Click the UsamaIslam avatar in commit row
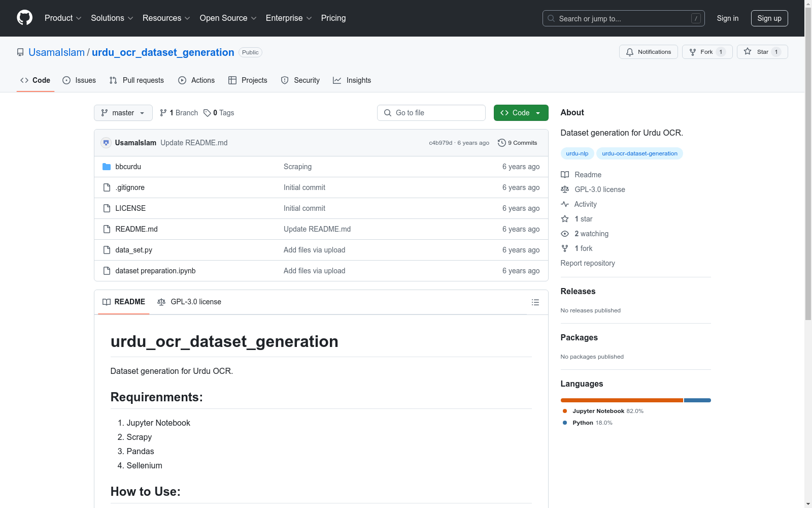This screenshot has height=508, width=812. pos(106,143)
